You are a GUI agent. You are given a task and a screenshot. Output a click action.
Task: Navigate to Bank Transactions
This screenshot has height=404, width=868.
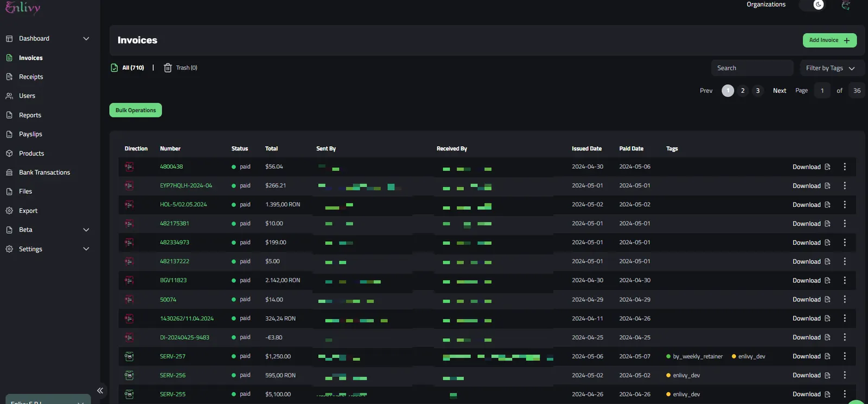44,173
